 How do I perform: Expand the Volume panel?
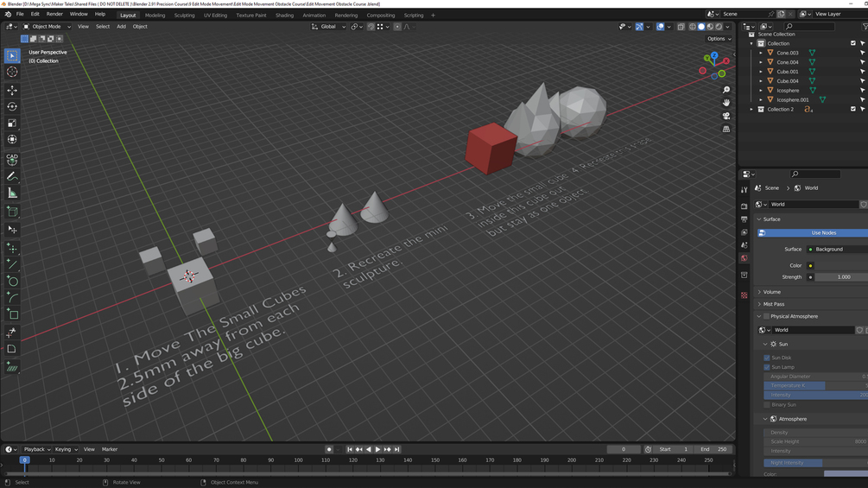pyautogui.click(x=771, y=292)
